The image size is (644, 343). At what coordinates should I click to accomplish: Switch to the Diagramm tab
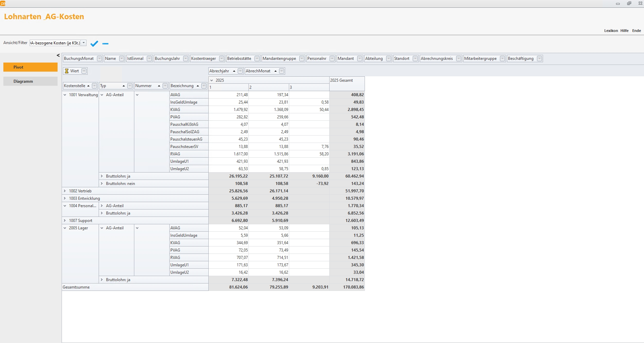coord(30,81)
